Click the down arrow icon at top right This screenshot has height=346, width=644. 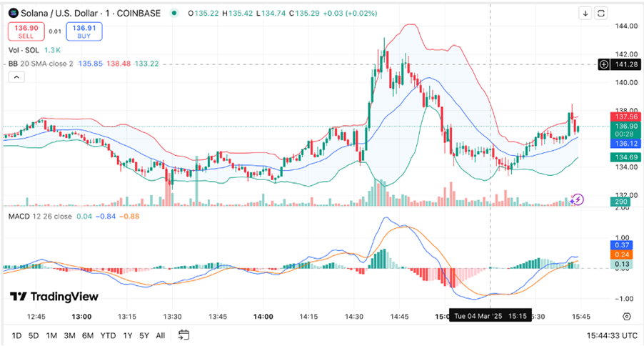click(585, 13)
